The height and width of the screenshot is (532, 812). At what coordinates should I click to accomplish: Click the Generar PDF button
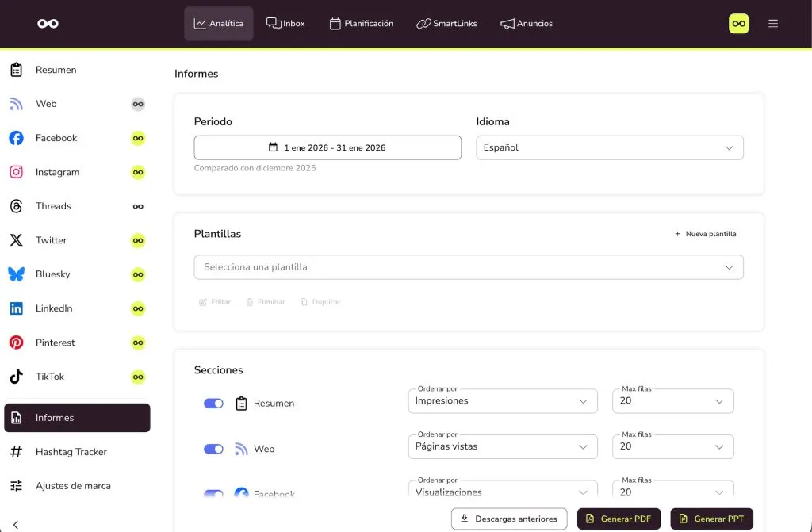click(619, 519)
